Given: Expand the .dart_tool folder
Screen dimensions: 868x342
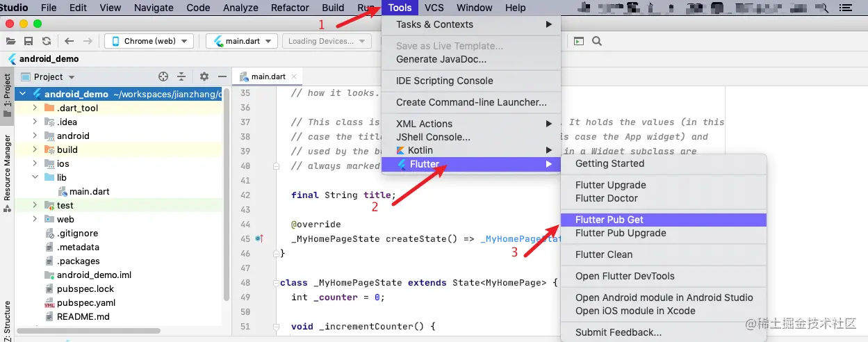Looking at the screenshot, I should coord(35,108).
